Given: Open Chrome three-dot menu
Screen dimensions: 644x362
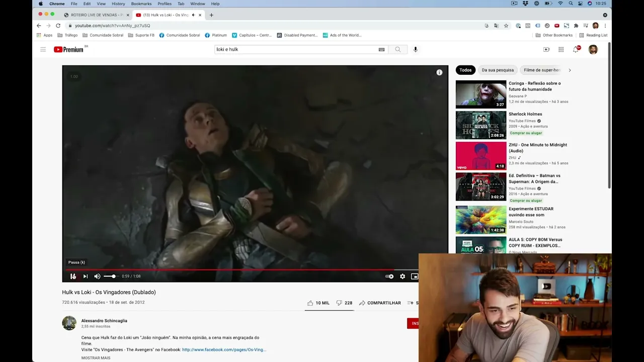Looking at the screenshot, I should tap(605, 26).
